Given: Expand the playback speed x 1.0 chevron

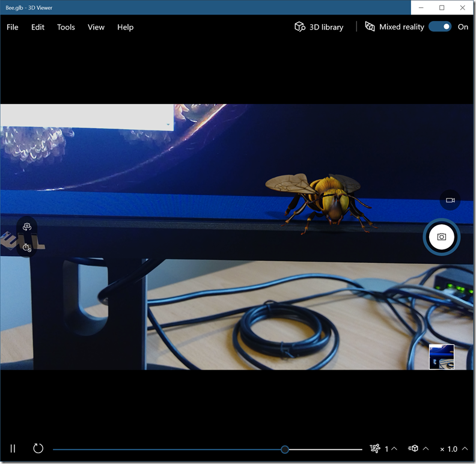Looking at the screenshot, I should coord(465,448).
